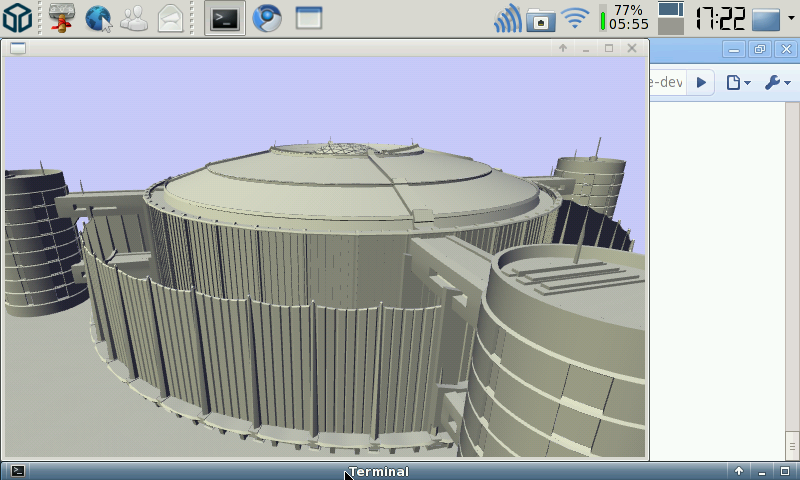800x480 pixels.
Task: Click the address field ending in 'e-dev'
Action: click(x=667, y=82)
